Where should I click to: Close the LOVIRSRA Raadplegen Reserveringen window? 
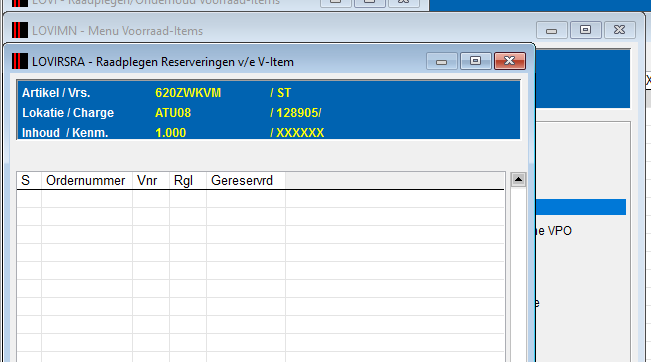tap(510, 61)
